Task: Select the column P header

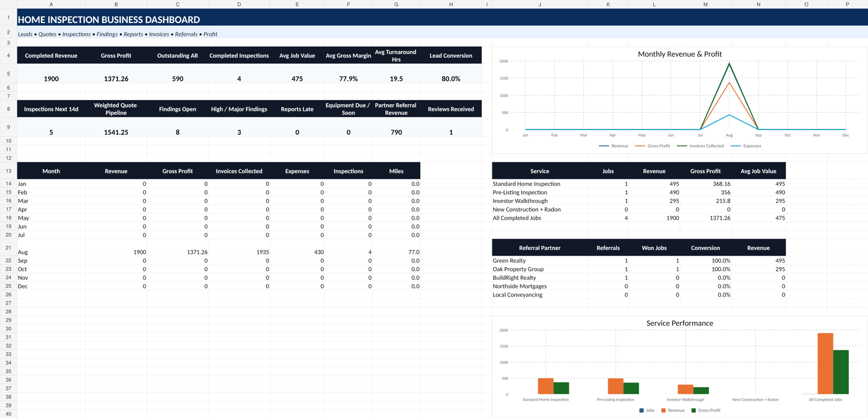Action: (847, 4)
